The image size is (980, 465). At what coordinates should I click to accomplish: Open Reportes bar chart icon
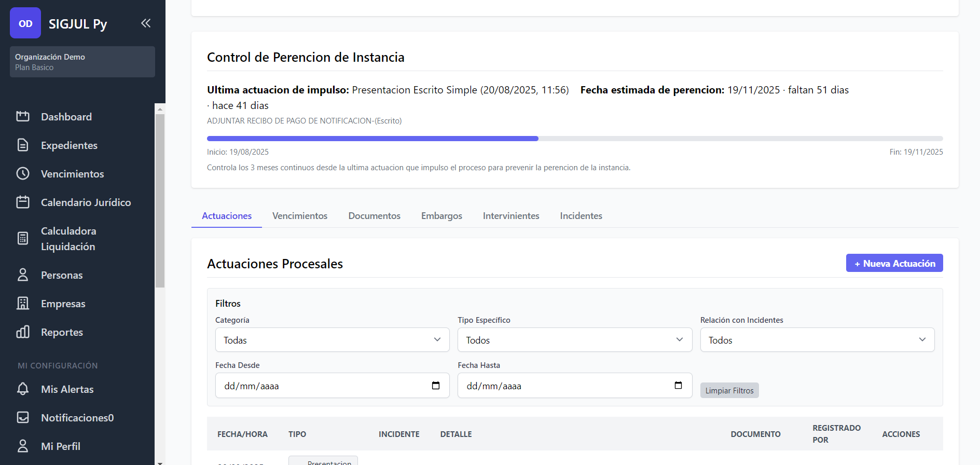pos(23,332)
